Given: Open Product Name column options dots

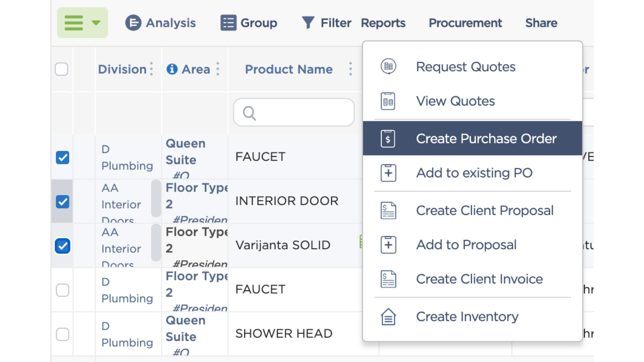Looking at the screenshot, I should pos(351,69).
